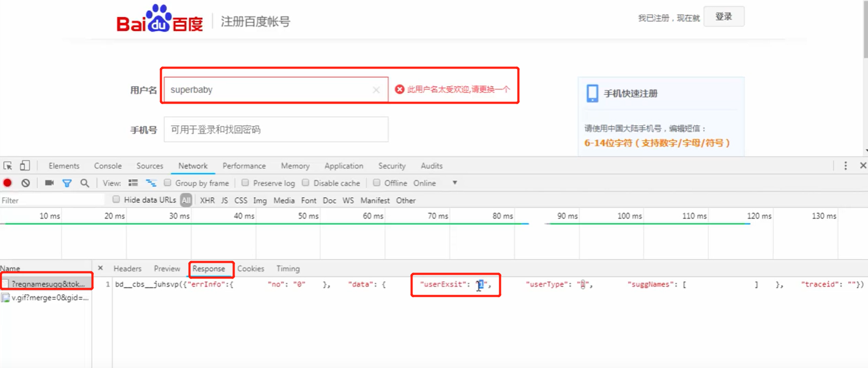Click the Baidu logo
The width and height of the screenshot is (868, 368).
pyautogui.click(x=160, y=19)
